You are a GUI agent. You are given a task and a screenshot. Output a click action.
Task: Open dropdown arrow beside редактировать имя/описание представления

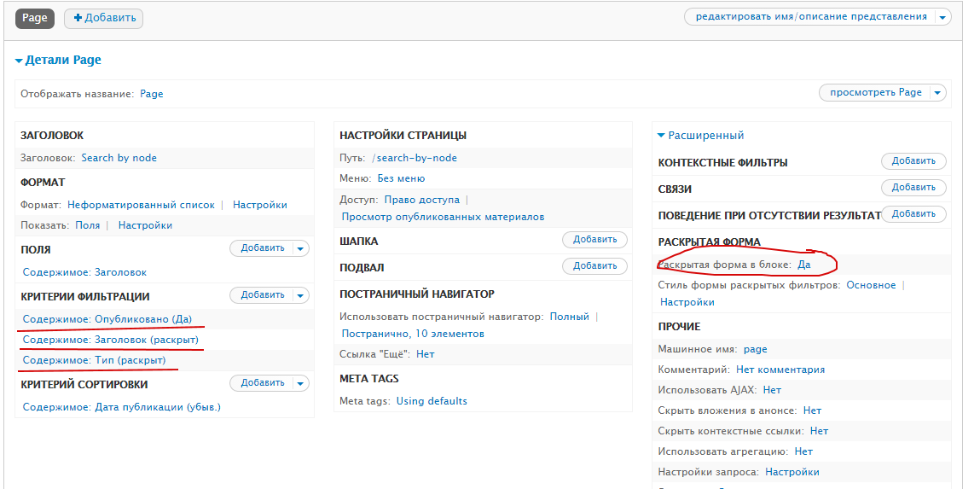point(942,17)
